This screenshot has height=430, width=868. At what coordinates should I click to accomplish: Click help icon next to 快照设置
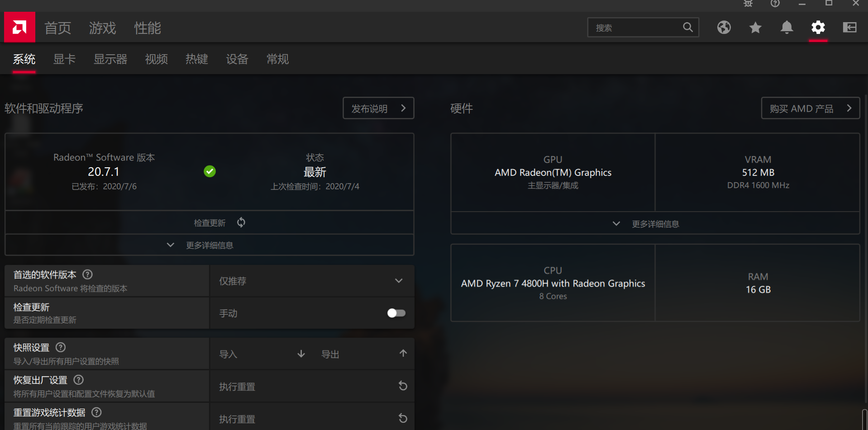61,347
